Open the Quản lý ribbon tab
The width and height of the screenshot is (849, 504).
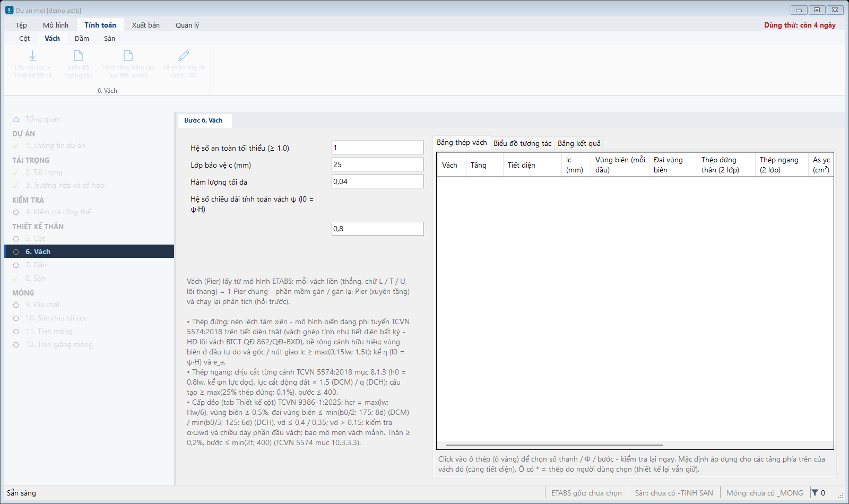(x=187, y=25)
